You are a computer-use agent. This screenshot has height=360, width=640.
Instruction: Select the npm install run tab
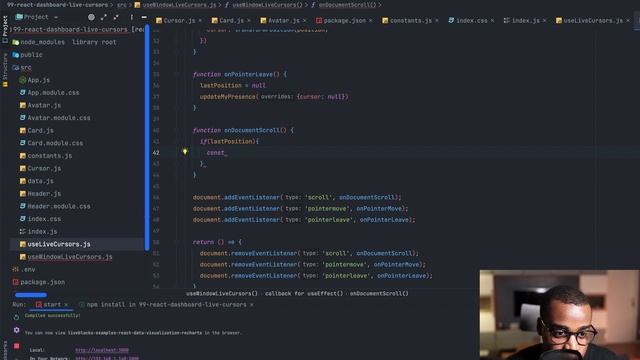(x=166, y=304)
